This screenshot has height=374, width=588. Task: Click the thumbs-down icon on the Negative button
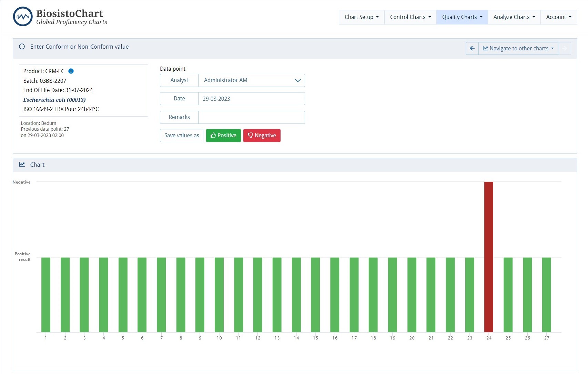tap(250, 135)
